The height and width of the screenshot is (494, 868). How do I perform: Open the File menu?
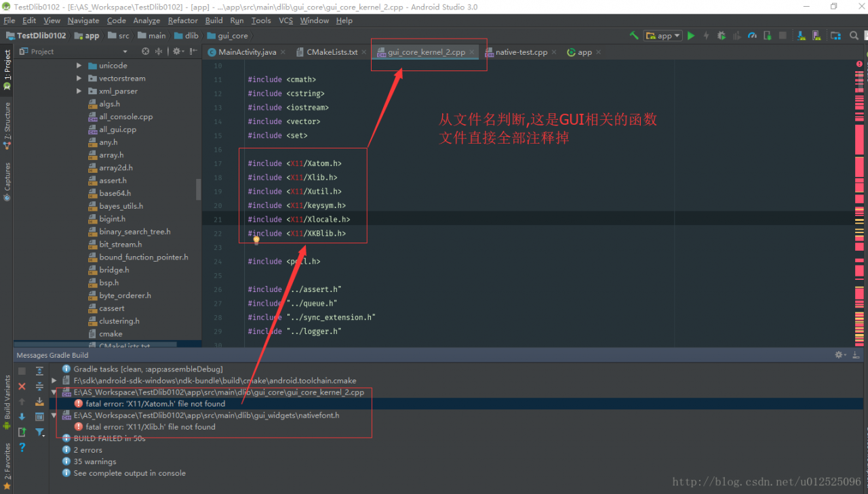(x=9, y=21)
